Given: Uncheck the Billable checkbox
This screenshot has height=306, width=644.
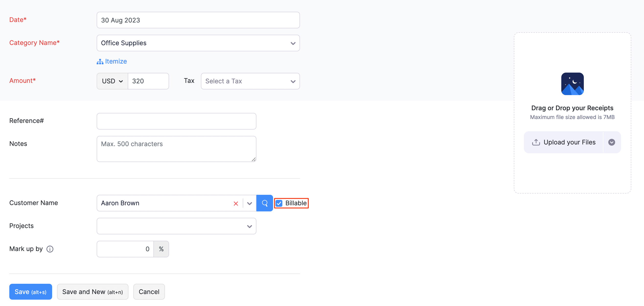Looking at the screenshot, I should point(279,203).
